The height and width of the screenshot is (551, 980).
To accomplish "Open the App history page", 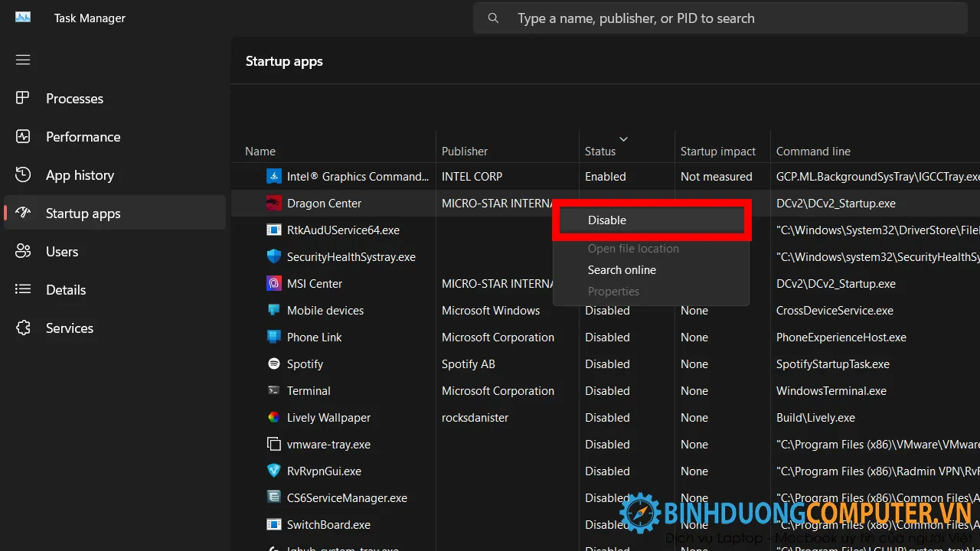I will pyautogui.click(x=79, y=174).
